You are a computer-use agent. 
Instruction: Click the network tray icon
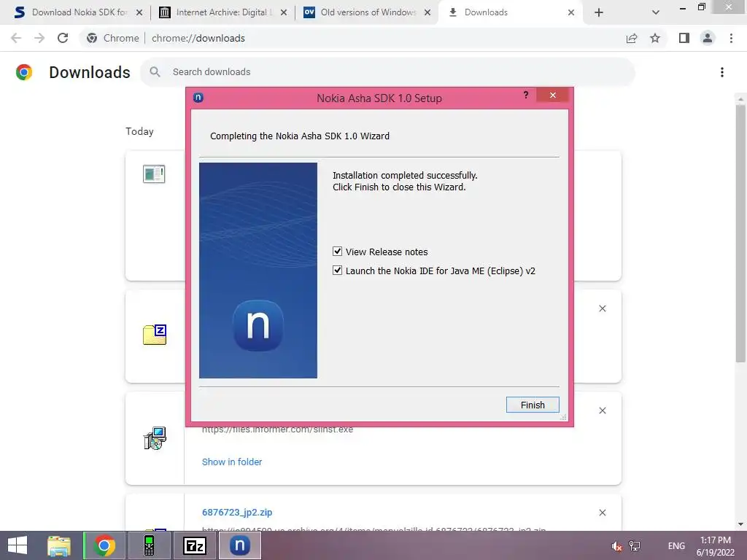[x=635, y=545]
